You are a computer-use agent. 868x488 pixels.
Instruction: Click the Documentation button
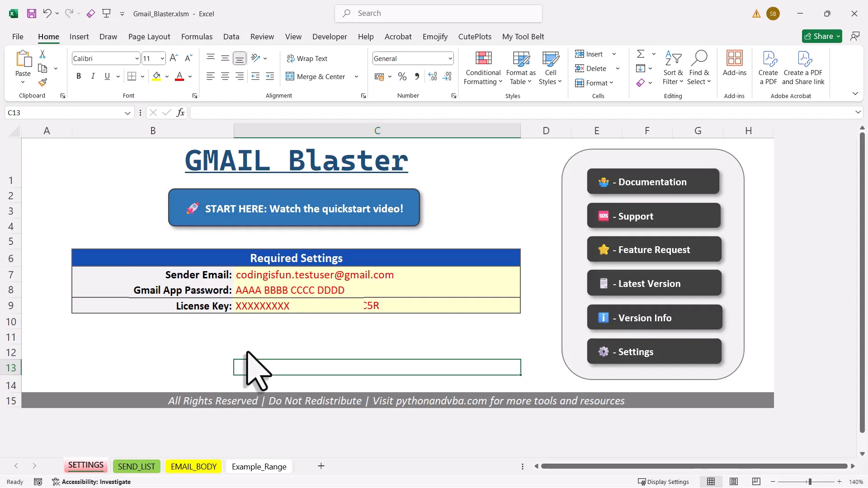(x=653, y=181)
